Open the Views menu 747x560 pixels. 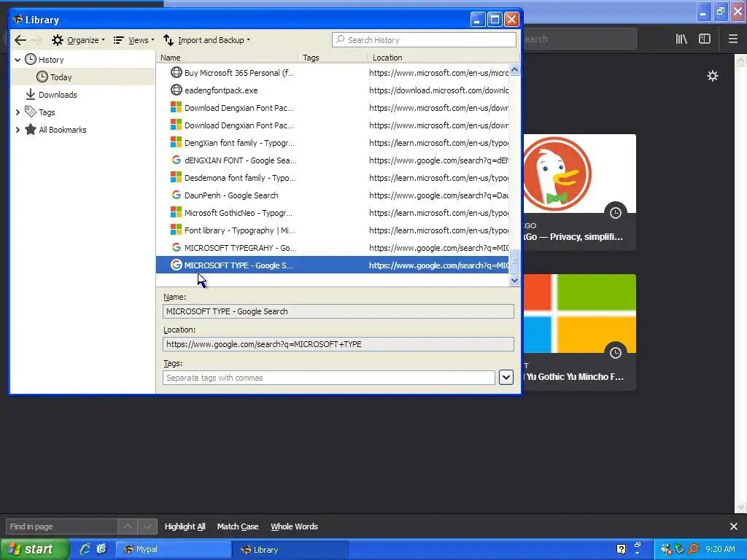pos(134,40)
